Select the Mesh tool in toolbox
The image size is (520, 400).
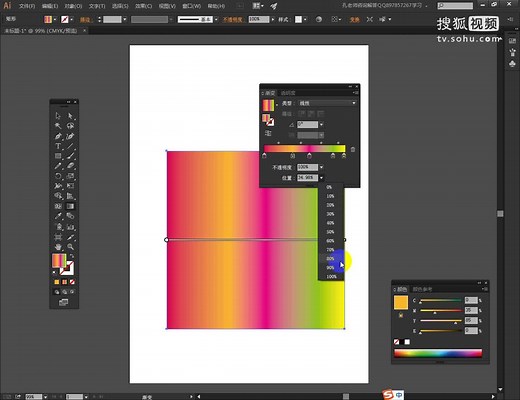58,206
